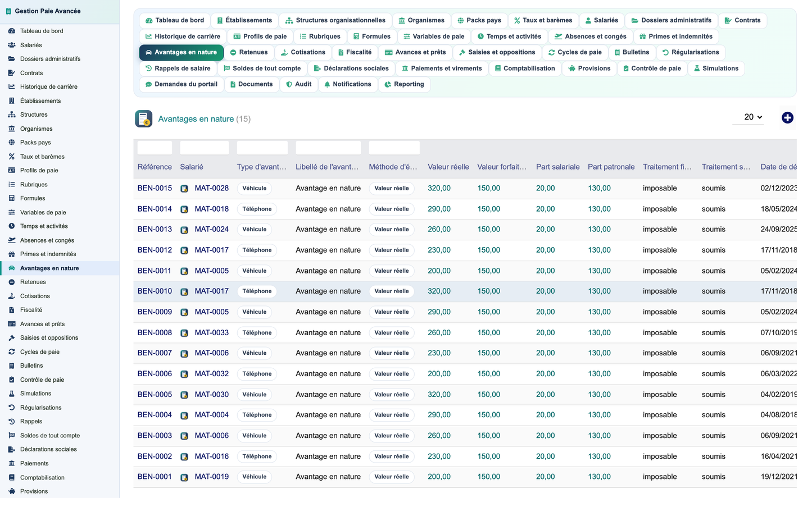Click the Méthode filter input field

pyautogui.click(x=394, y=148)
